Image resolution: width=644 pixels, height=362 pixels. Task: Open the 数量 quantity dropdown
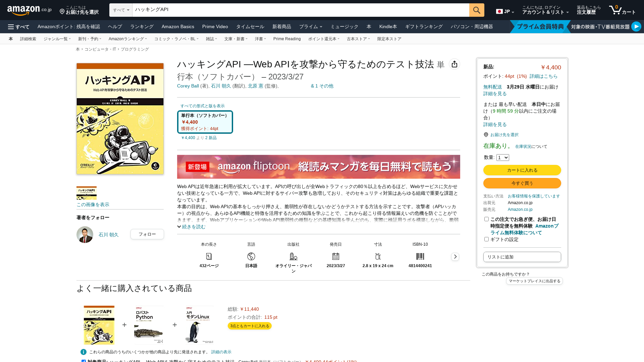[503, 158]
